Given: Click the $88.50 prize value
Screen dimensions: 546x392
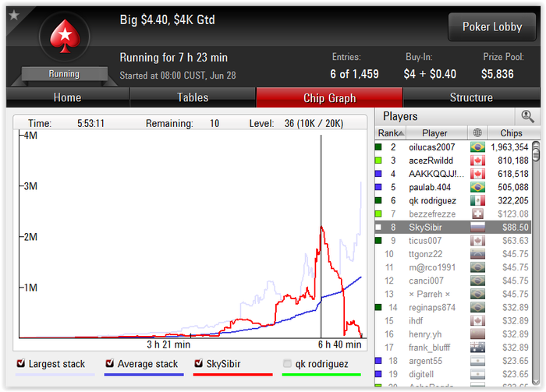Looking at the screenshot, I should click(516, 228).
